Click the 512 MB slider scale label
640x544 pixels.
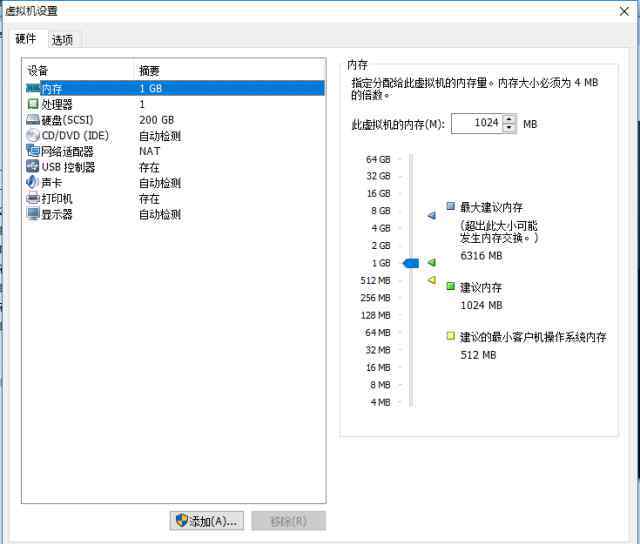pos(375,281)
